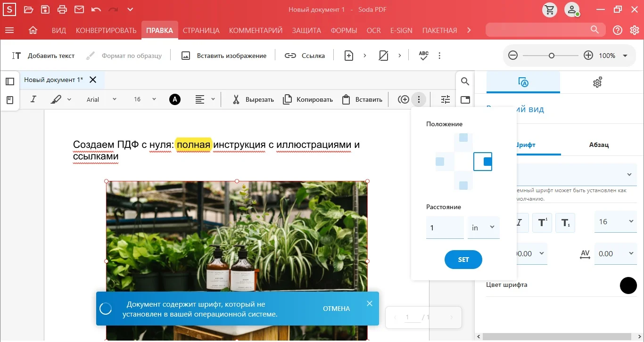The image size is (644, 342).
Task: Open the ФОРМЫ ribbon tab
Action: click(344, 30)
